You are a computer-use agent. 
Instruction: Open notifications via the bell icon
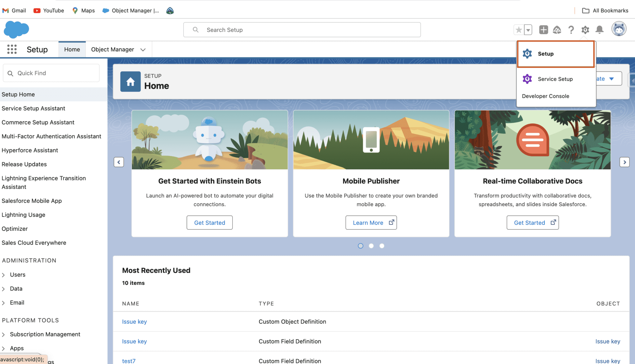click(x=599, y=29)
